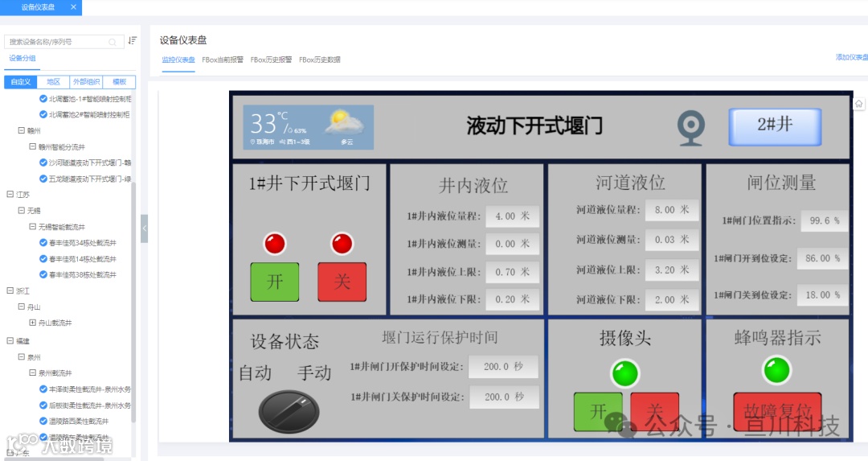Click the red indicator lamp above the 关 button
The width and height of the screenshot is (868, 461).
[342, 243]
